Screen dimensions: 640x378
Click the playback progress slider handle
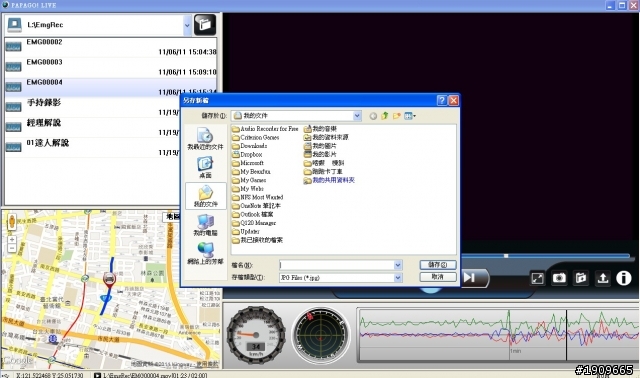(506, 256)
